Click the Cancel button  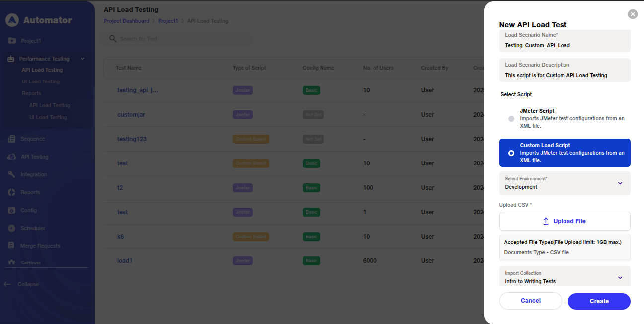(531, 301)
